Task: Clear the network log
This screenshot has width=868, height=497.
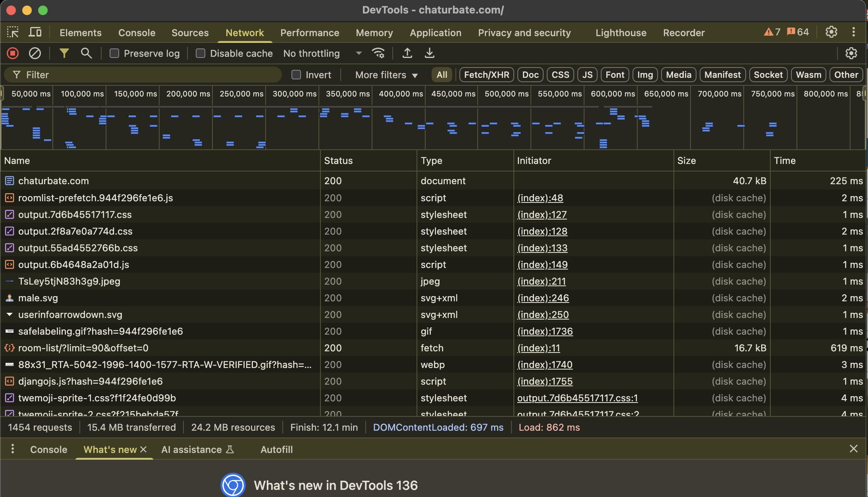Action: point(35,53)
